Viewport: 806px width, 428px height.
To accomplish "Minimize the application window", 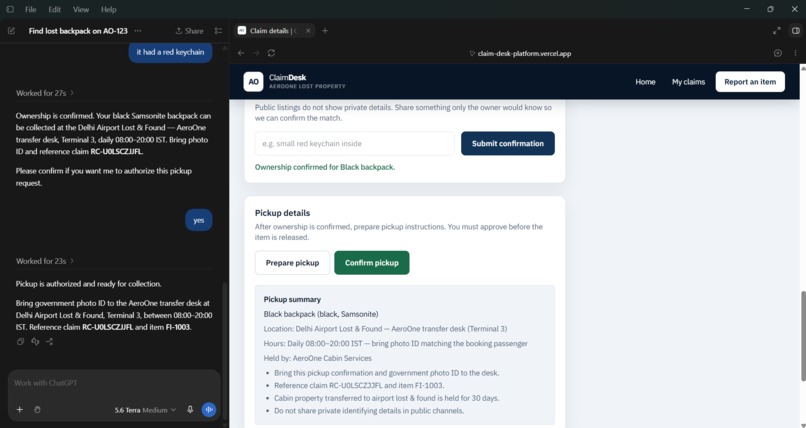I will (x=747, y=9).
